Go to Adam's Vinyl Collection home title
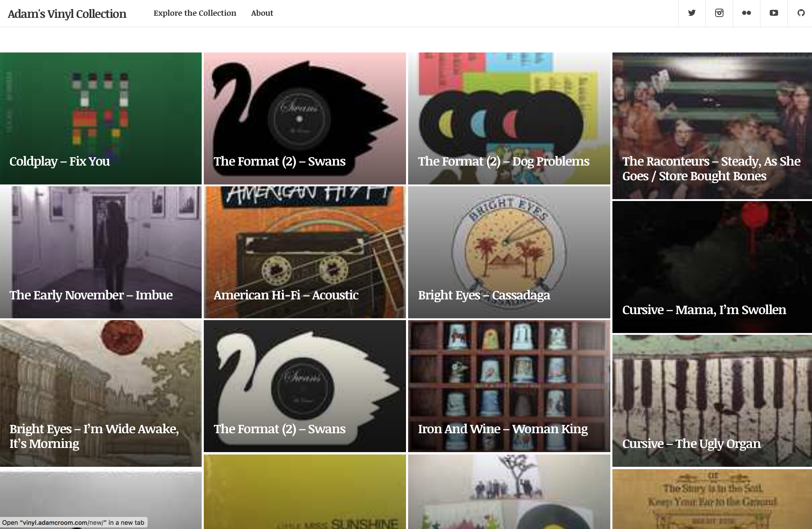Screen dimensions: 812x529 67,14
